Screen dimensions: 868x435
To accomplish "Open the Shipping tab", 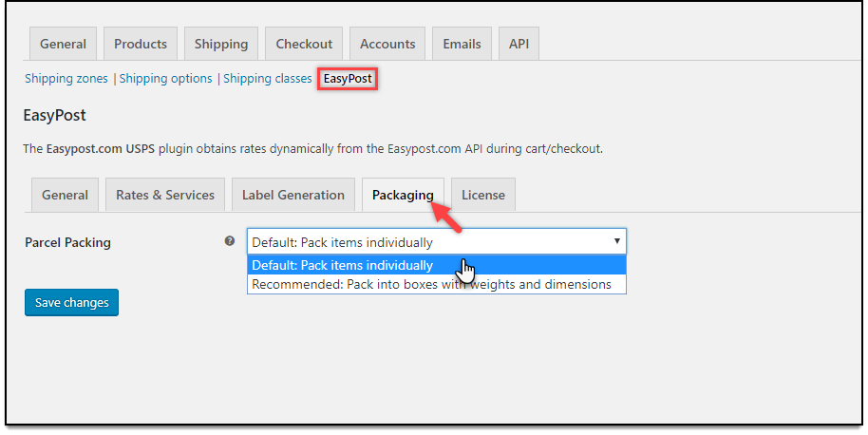I will click(221, 44).
